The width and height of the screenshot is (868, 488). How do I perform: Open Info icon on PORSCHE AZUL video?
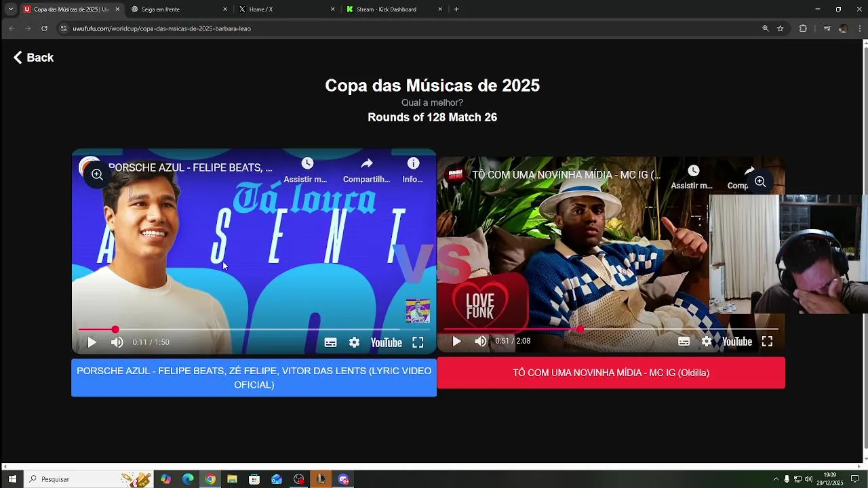pyautogui.click(x=413, y=163)
